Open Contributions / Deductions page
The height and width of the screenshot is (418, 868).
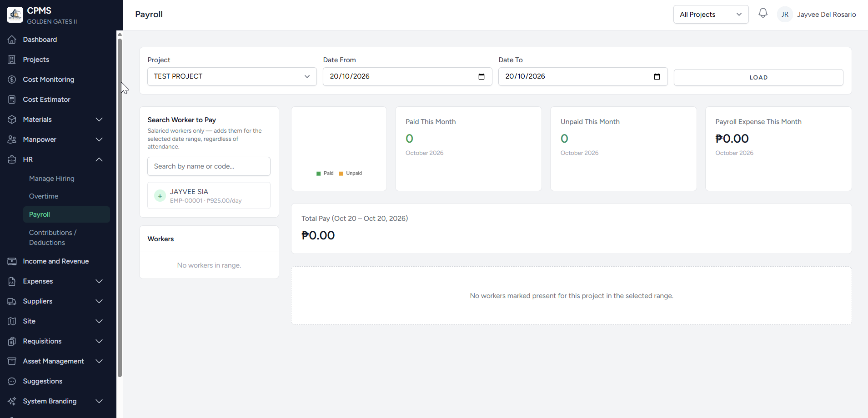click(x=53, y=238)
